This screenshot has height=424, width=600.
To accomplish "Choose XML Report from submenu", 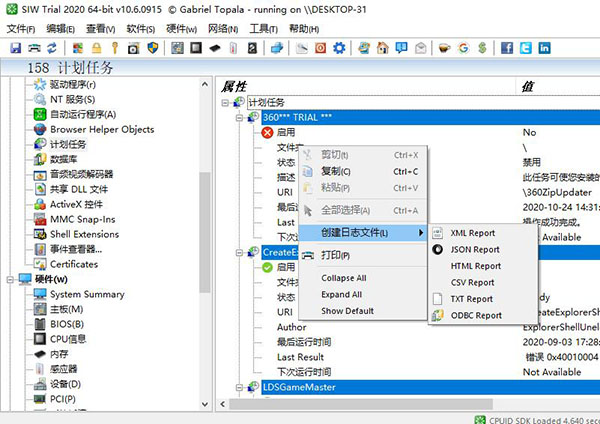I will [x=483, y=233].
